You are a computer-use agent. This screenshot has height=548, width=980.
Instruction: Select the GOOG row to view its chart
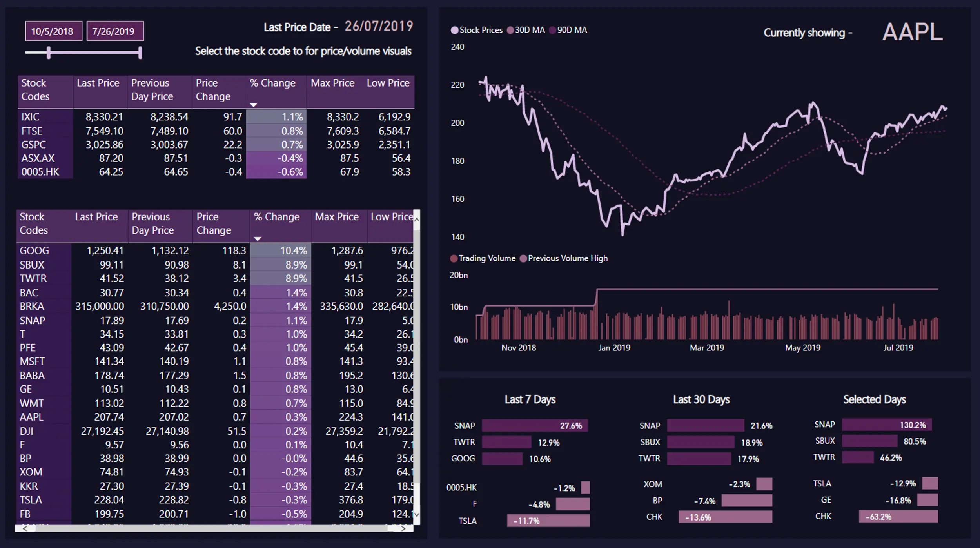point(34,250)
